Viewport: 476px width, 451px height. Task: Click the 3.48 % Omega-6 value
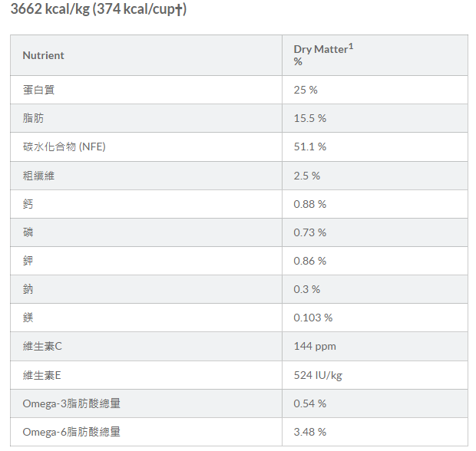[x=310, y=432]
